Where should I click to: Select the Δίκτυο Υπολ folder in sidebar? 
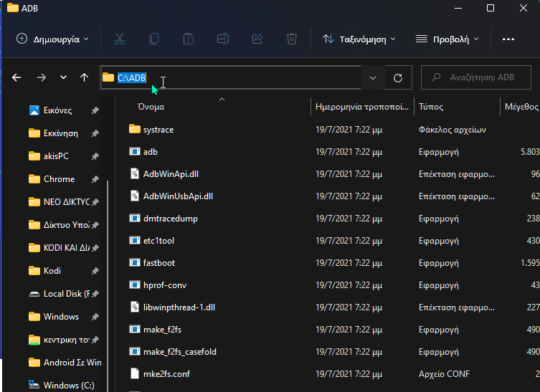click(x=66, y=225)
